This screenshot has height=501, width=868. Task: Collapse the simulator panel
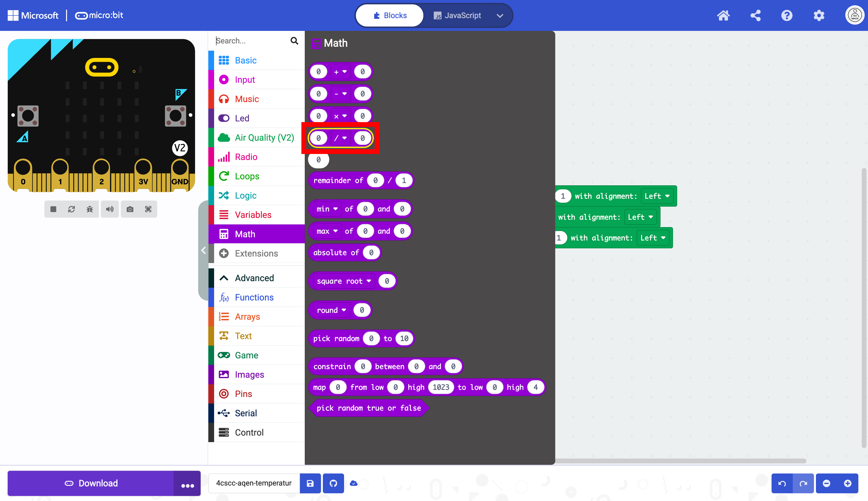203,250
